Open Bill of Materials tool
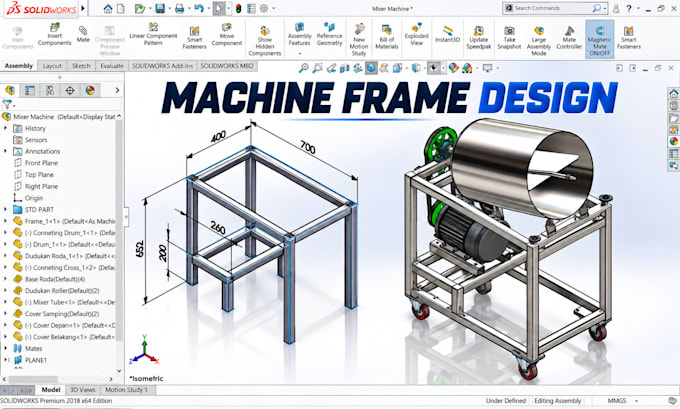Screen dimensions: 680x409 386,37
